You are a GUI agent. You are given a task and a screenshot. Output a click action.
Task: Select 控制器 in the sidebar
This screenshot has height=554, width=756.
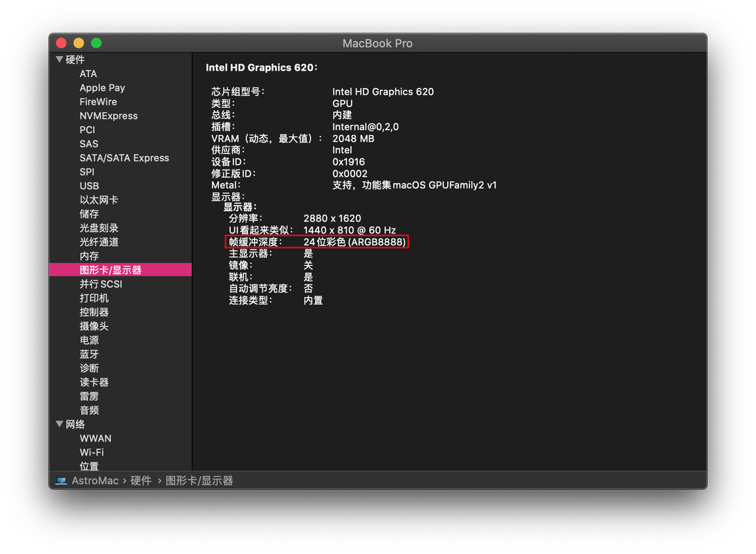[94, 312]
